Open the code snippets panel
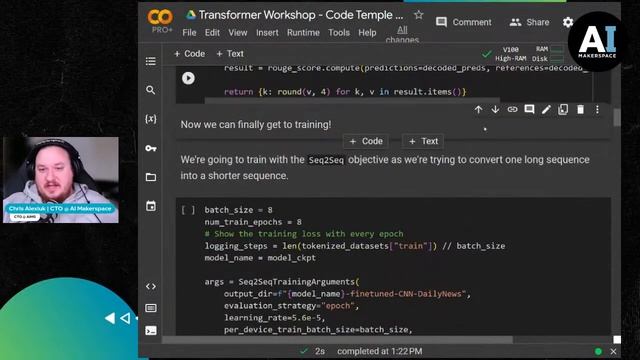 [x=151, y=287]
